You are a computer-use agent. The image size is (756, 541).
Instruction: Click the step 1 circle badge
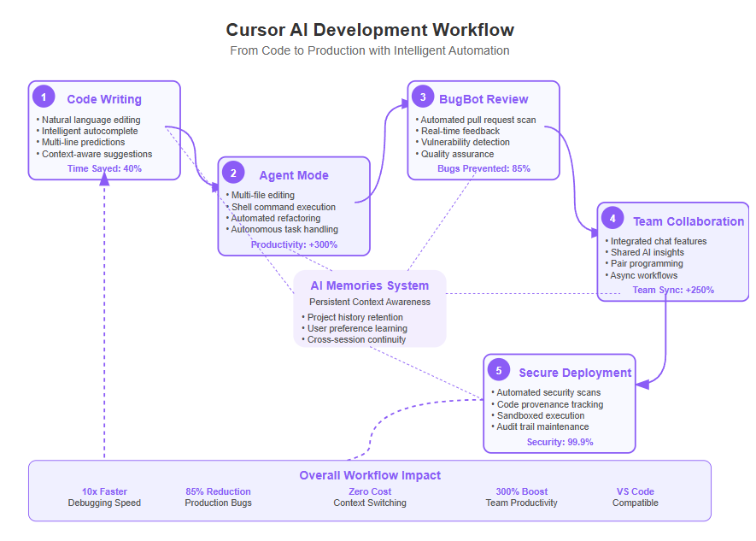pyautogui.click(x=44, y=97)
